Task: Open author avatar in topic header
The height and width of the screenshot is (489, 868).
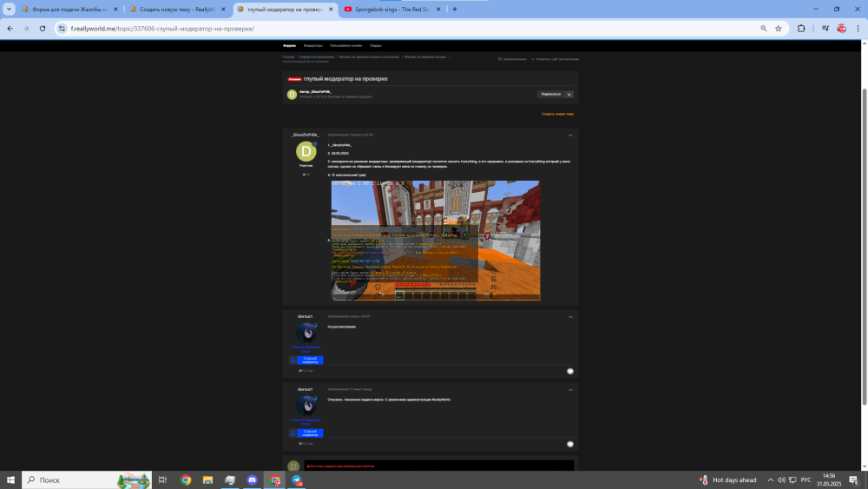Action: point(292,95)
